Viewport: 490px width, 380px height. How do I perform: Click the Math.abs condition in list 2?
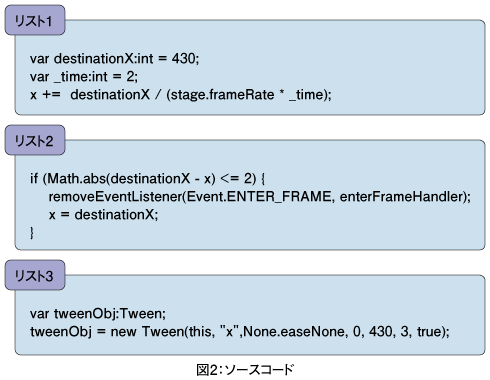point(149,179)
